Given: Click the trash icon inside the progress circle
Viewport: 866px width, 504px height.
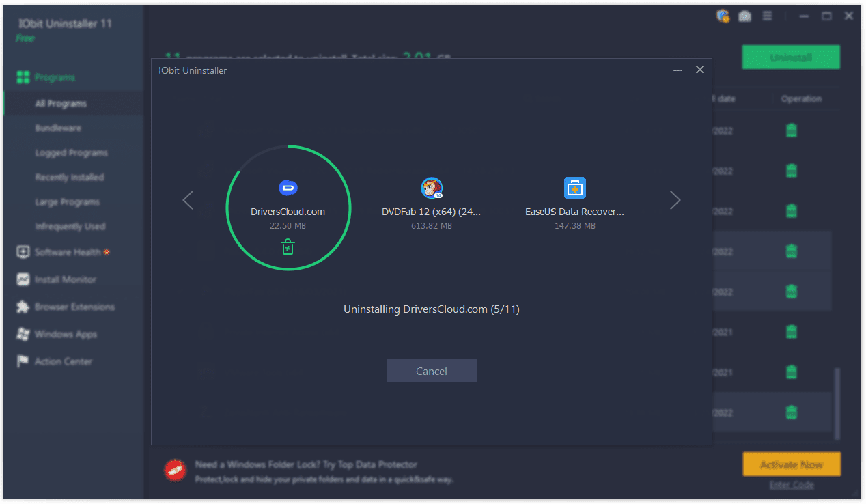Looking at the screenshot, I should click(x=288, y=247).
